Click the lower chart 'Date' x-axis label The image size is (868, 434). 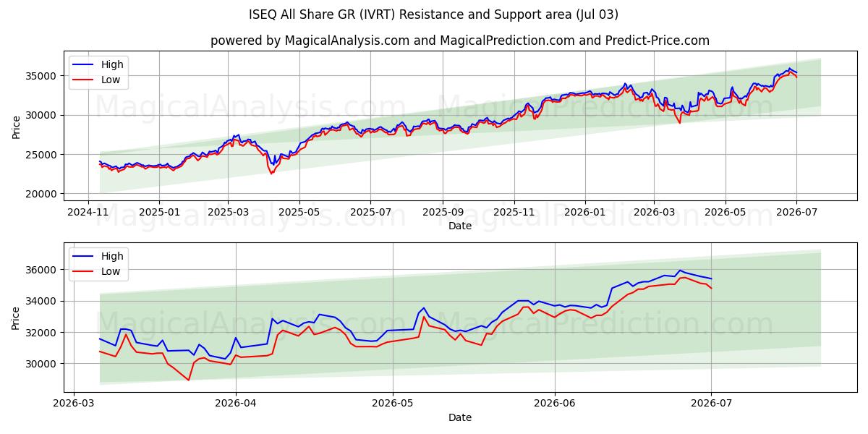coord(460,417)
